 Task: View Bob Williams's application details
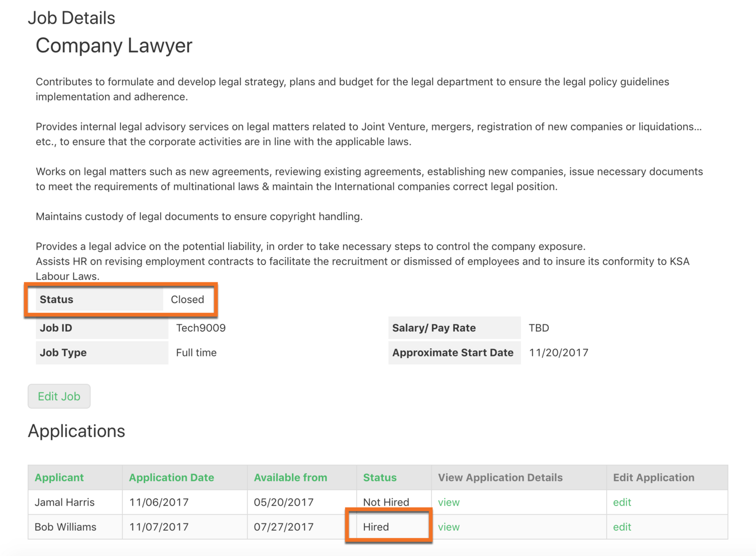[449, 527]
